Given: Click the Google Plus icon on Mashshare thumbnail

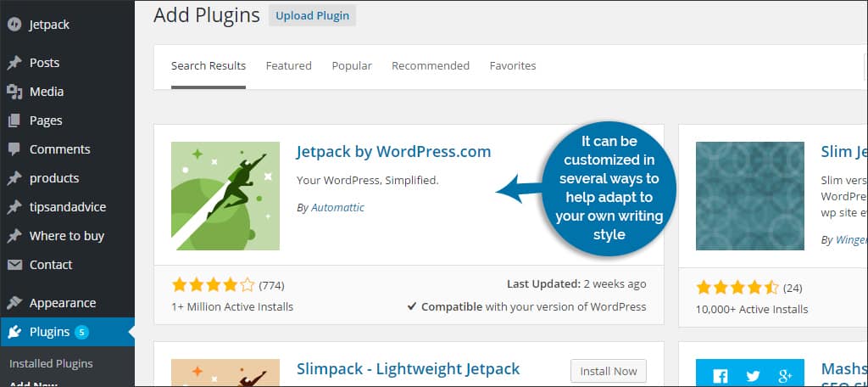Looking at the screenshot, I should [x=786, y=376].
